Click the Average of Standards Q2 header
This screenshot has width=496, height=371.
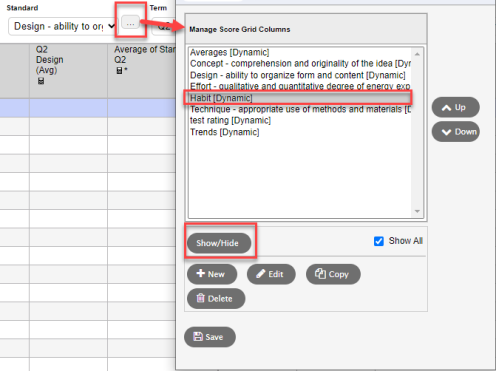point(142,71)
